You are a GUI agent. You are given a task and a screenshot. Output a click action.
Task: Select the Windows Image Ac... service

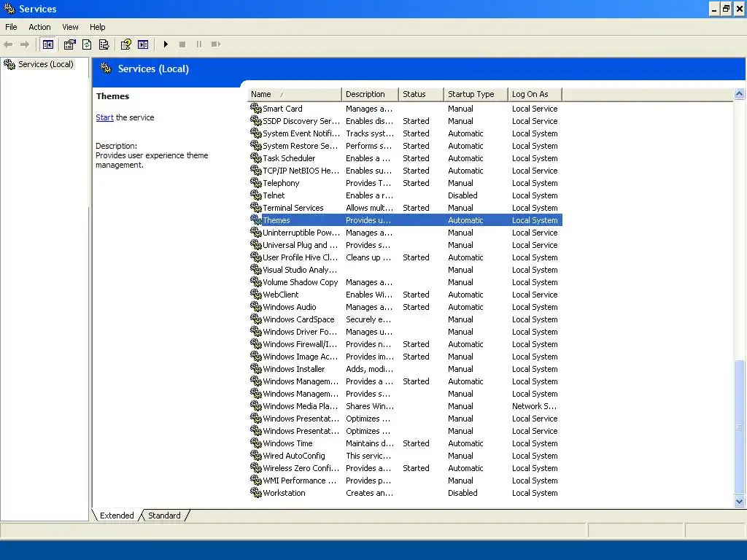pyautogui.click(x=406, y=356)
